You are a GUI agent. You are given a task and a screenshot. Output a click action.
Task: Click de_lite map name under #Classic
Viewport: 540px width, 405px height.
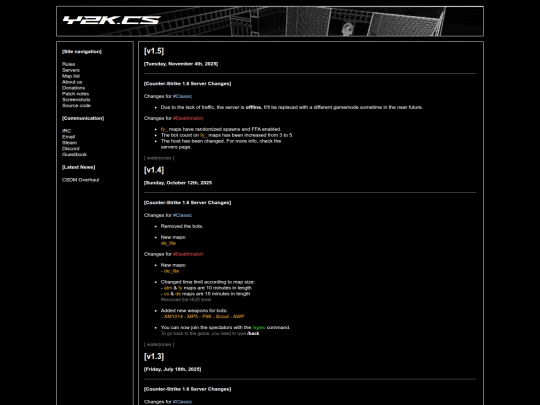[x=168, y=243]
